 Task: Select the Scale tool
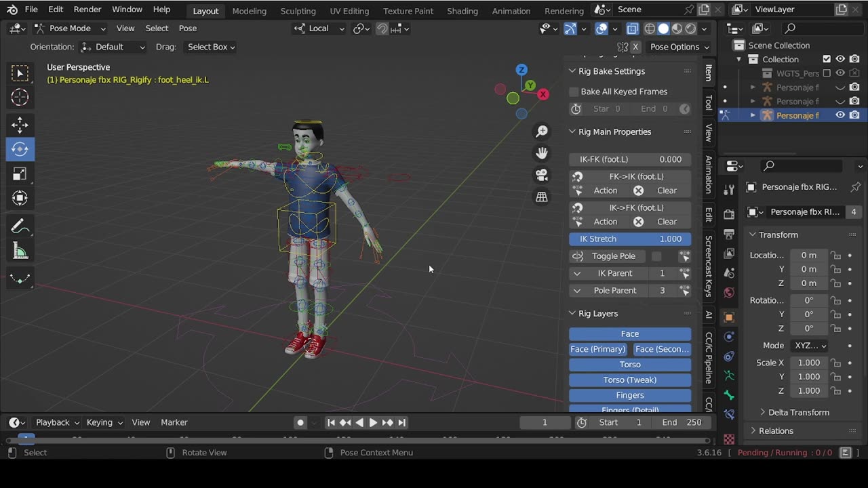pos(20,174)
